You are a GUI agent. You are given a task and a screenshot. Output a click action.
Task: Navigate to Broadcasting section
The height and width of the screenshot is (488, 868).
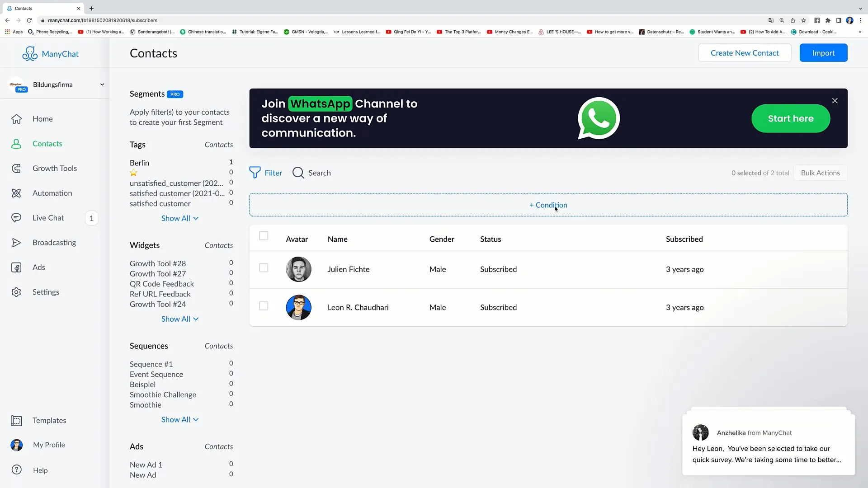[x=54, y=243]
